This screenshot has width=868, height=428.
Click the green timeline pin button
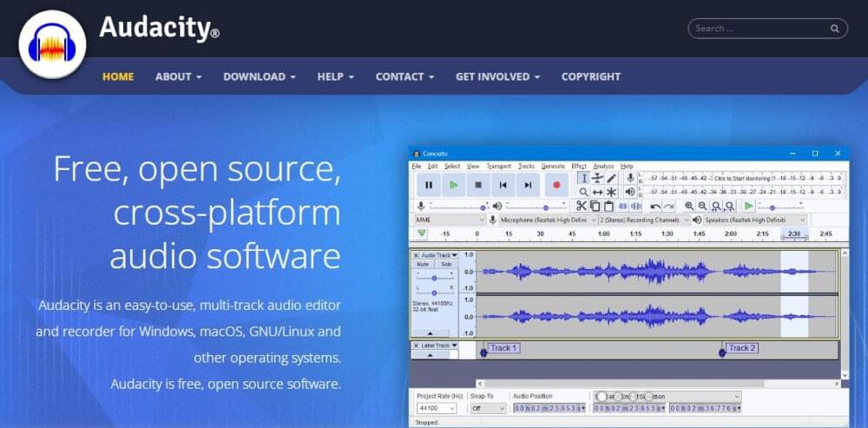[x=422, y=234]
